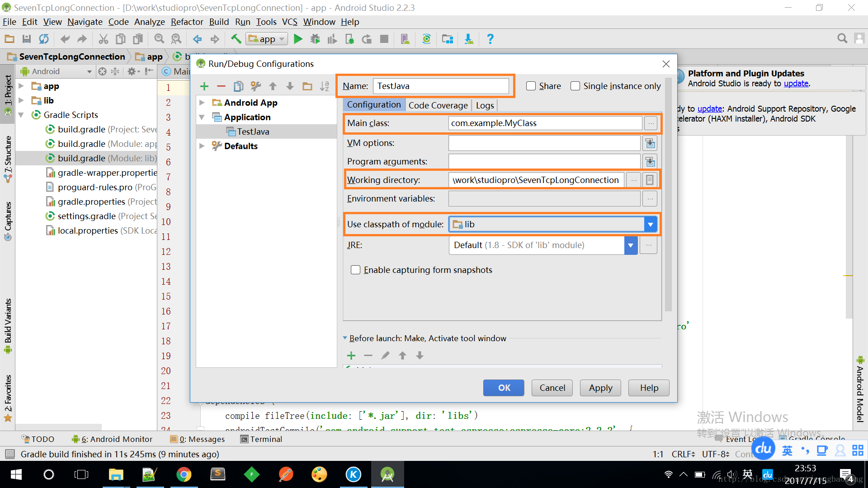868x488 pixels.
Task: Open help with question mark icon
Action: pyautogui.click(x=490, y=39)
